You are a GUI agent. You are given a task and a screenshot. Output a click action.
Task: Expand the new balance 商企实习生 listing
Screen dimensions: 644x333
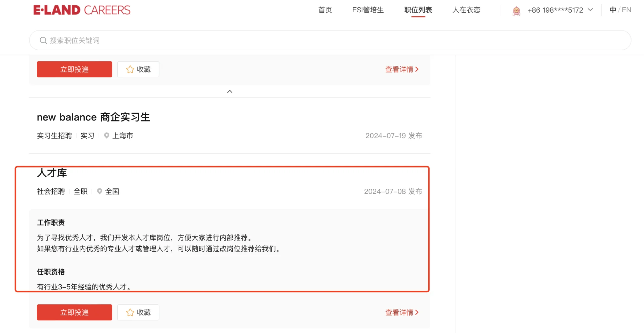pos(93,117)
